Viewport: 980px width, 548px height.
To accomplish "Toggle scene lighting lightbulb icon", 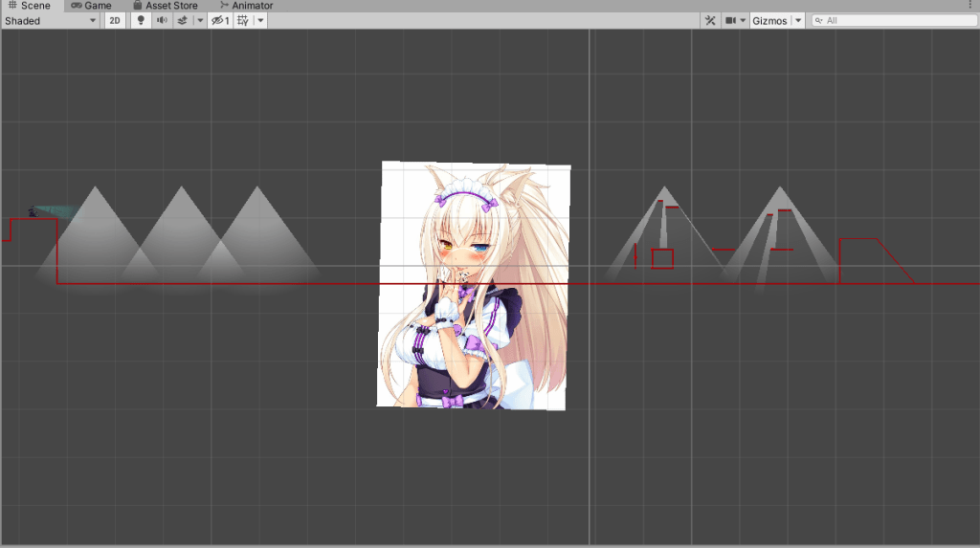I will tap(141, 20).
